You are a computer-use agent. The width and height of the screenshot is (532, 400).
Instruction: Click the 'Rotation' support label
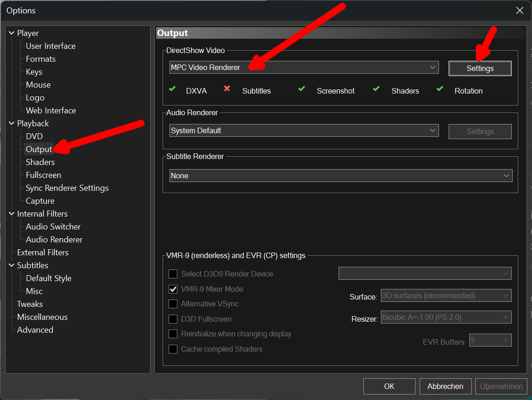[x=468, y=91]
